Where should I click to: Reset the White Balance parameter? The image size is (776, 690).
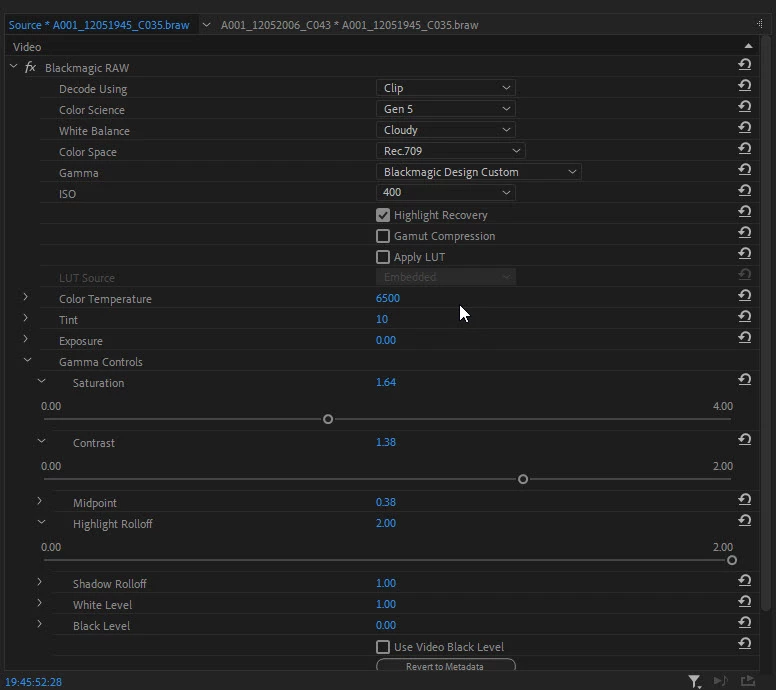(744, 128)
